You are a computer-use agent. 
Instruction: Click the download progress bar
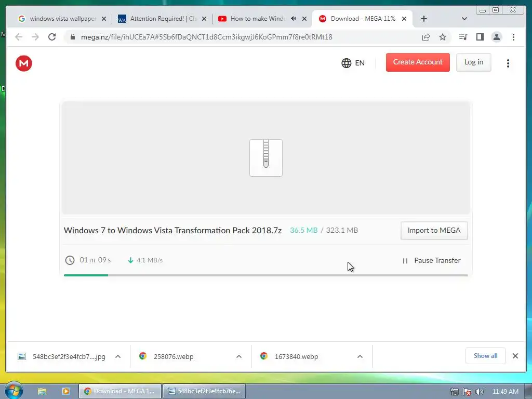[x=265, y=275]
